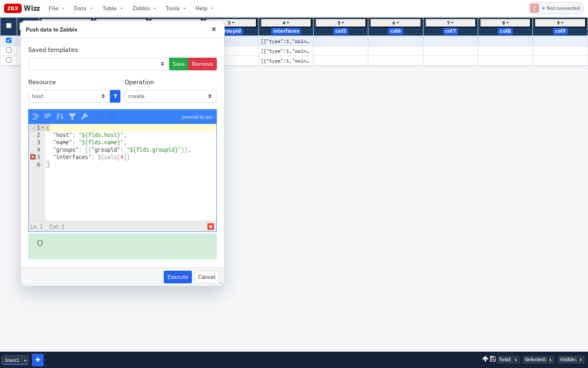This screenshot has height=368, width=588.
Task: Open the Operation dropdown showing create
Action: click(170, 96)
